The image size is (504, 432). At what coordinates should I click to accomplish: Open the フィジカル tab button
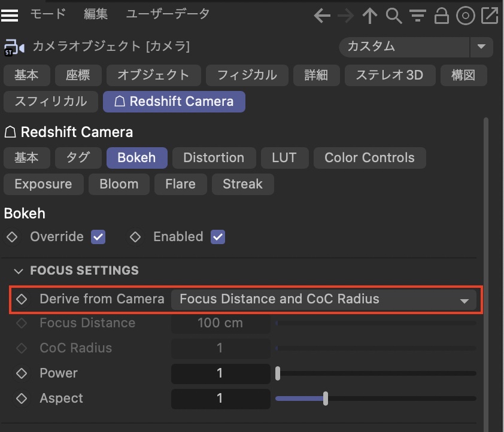(247, 75)
